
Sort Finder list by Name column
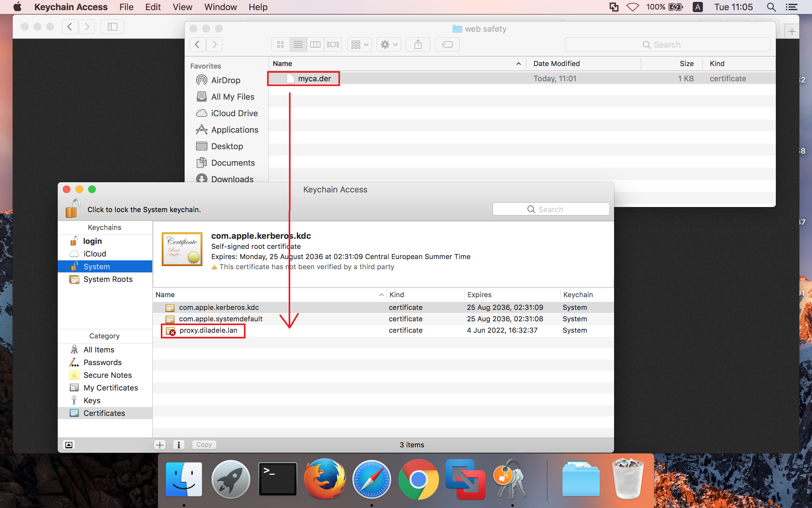397,63
